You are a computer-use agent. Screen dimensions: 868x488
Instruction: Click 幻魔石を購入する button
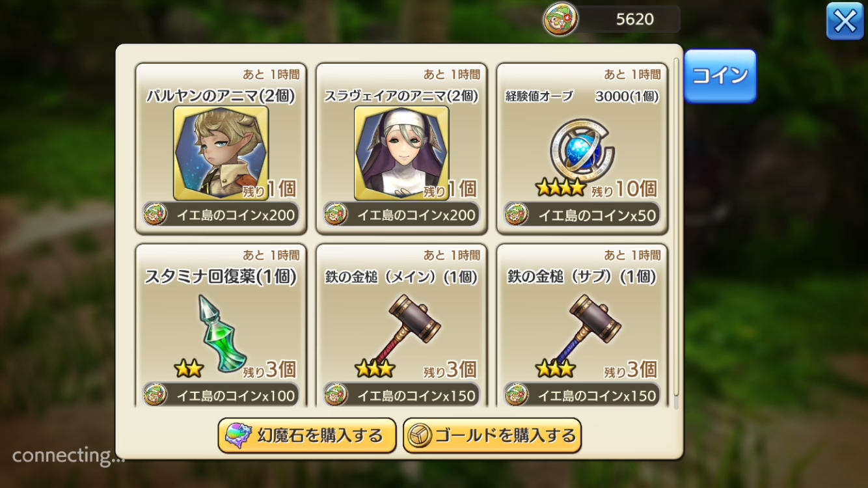pos(307,435)
